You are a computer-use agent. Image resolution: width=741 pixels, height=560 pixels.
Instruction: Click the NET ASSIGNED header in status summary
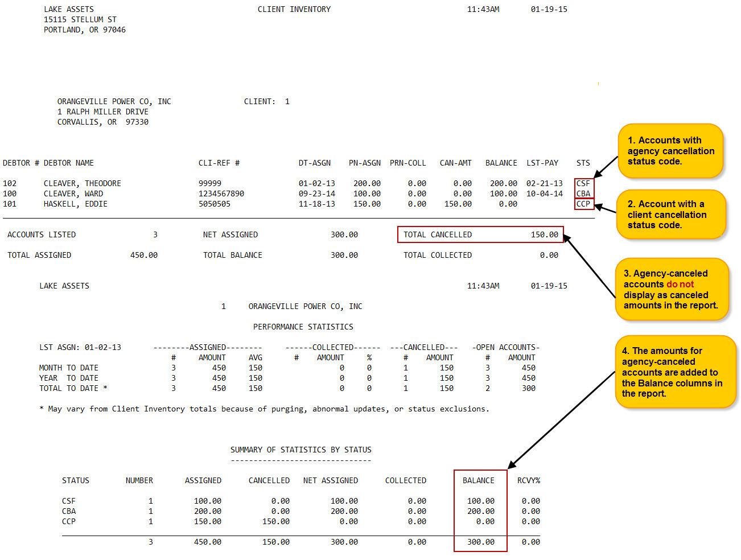pyautogui.click(x=330, y=480)
